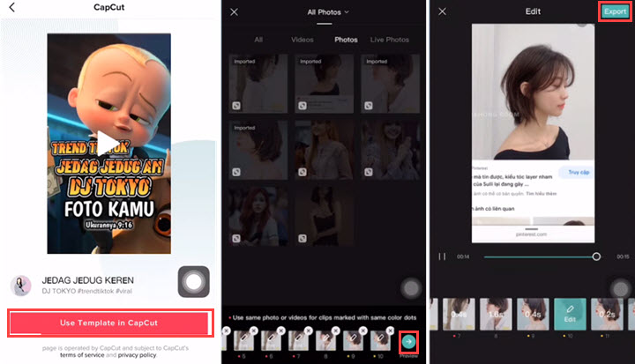Switch to the Live Photos tab

[x=390, y=40]
